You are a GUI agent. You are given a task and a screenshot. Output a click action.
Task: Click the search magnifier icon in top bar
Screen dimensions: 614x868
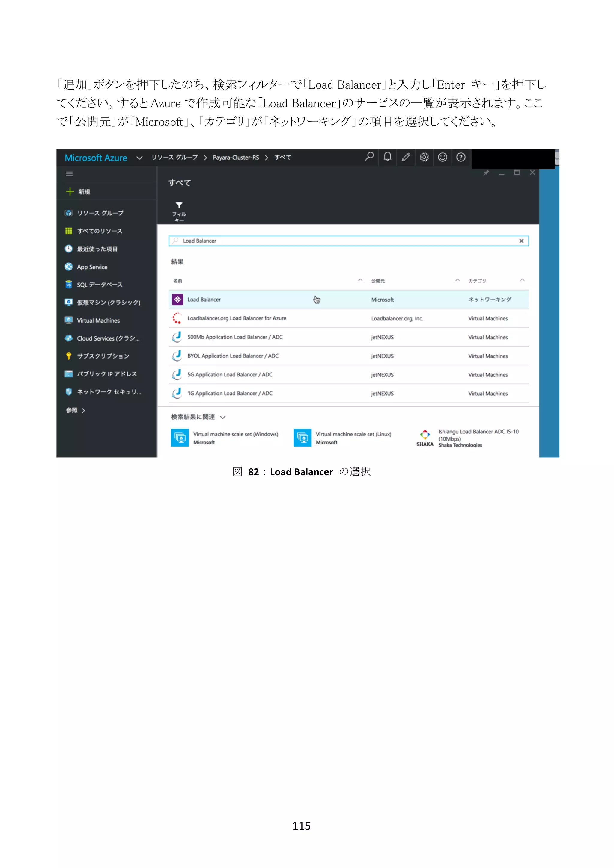369,157
